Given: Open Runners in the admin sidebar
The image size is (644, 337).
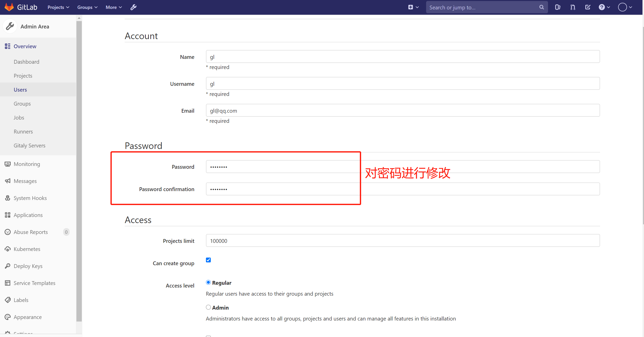Looking at the screenshot, I should coord(23,131).
